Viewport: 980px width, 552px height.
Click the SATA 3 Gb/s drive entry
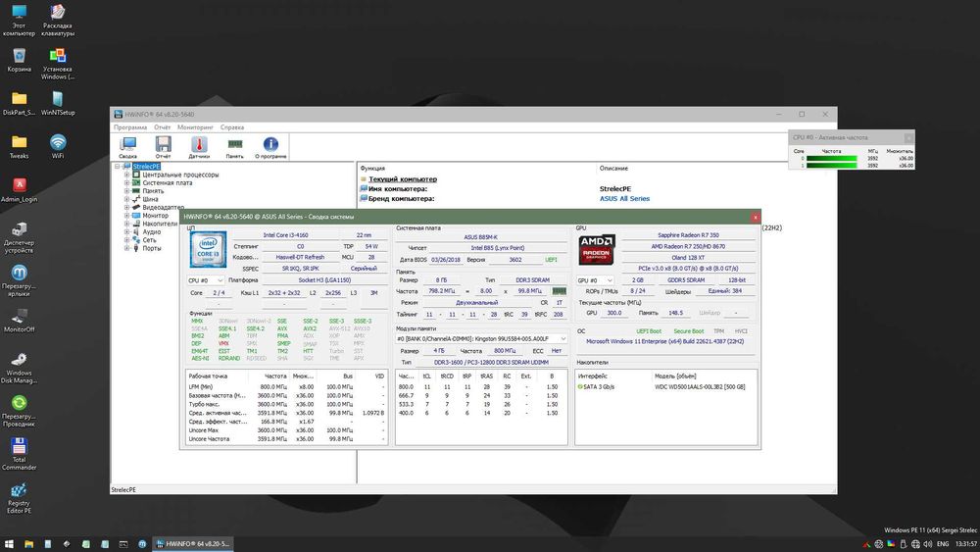(596, 387)
